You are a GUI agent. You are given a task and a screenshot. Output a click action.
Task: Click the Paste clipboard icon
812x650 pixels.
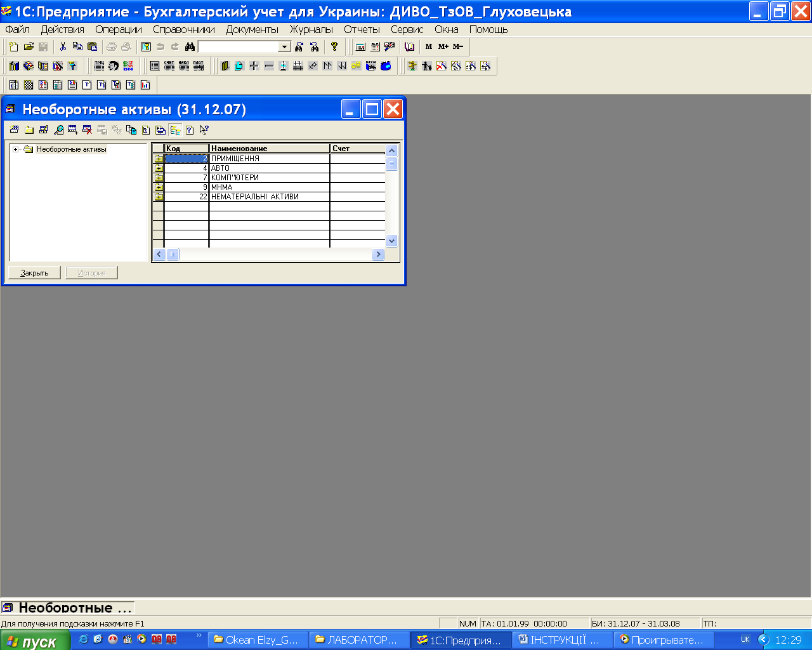click(x=92, y=46)
